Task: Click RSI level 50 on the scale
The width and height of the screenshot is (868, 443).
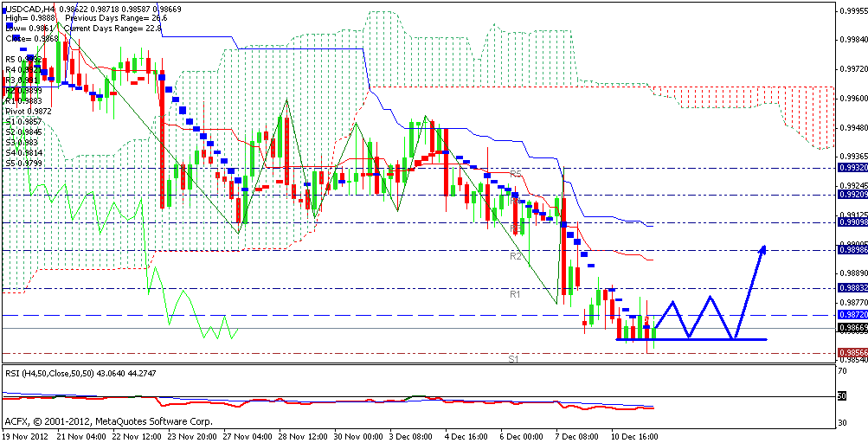Action: [842, 395]
